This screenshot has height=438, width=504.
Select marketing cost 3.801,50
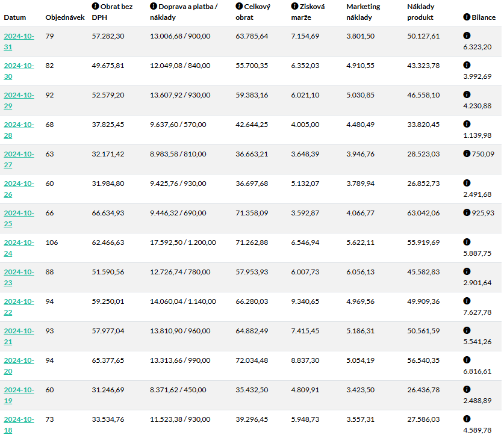360,36
